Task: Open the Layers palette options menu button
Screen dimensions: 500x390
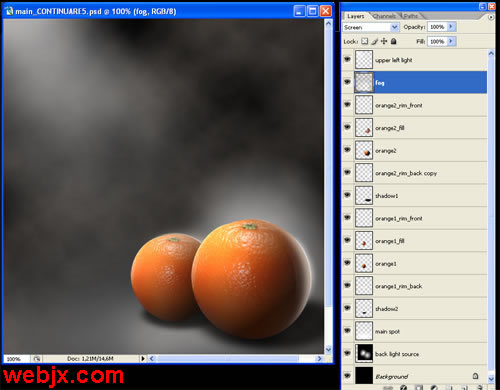Action: click(491, 17)
